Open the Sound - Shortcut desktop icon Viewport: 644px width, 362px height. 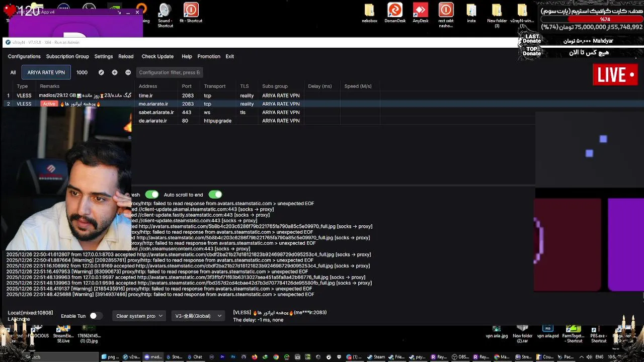(x=165, y=16)
